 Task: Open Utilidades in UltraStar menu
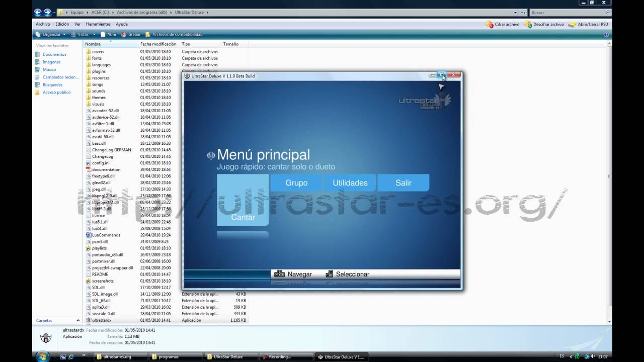pos(350,183)
